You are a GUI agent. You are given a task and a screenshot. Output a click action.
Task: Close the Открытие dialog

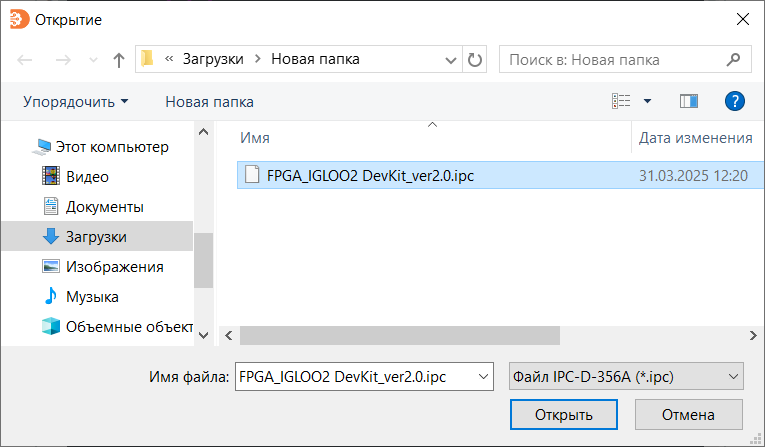pos(743,19)
